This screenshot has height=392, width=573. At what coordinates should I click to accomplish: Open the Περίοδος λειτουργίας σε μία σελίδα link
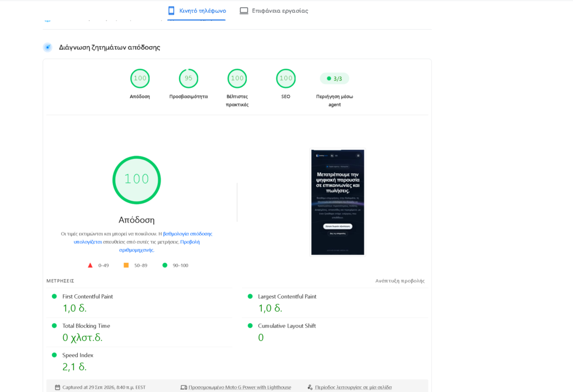[x=354, y=388]
